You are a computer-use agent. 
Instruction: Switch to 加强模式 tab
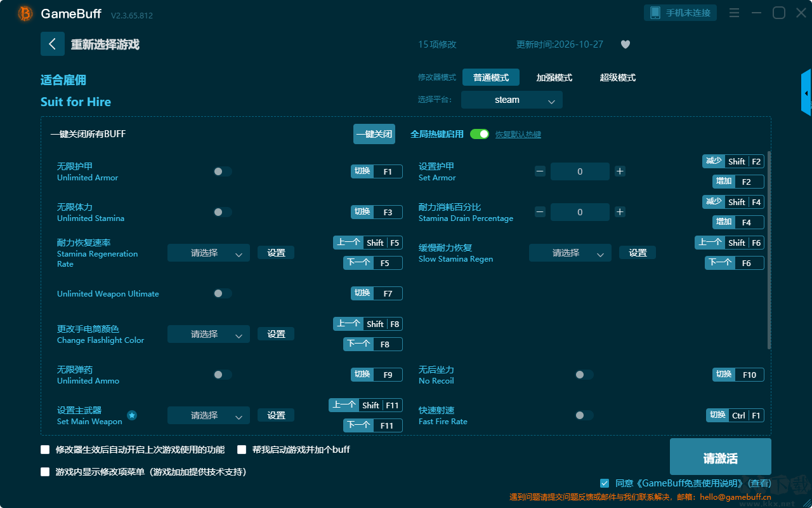[554, 77]
